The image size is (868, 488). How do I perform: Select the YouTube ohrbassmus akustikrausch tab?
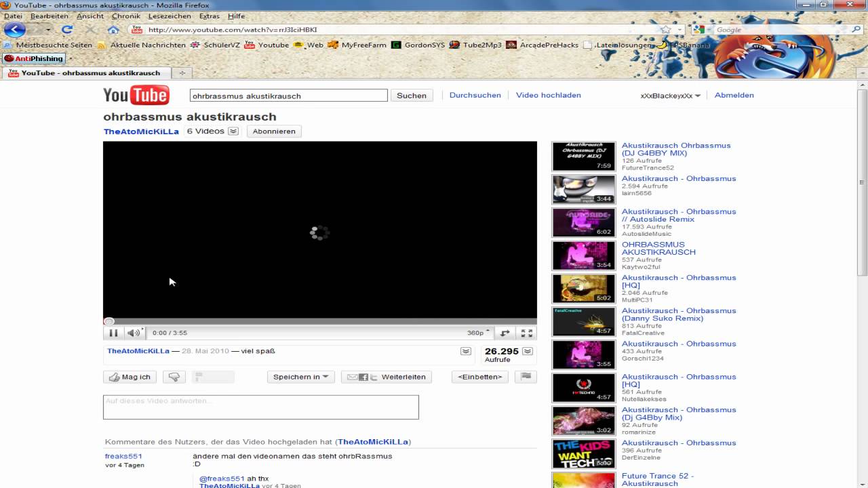pyautogui.click(x=86, y=73)
